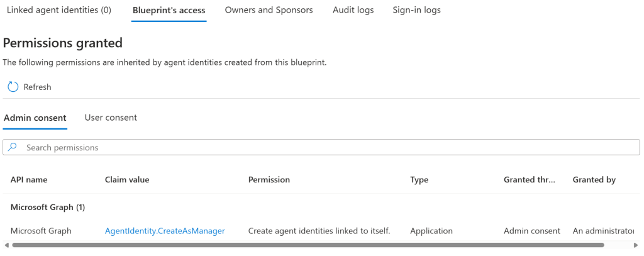Viewport: 644px width, 256px height.
Task: Click the Claim value column header
Action: (x=127, y=180)
